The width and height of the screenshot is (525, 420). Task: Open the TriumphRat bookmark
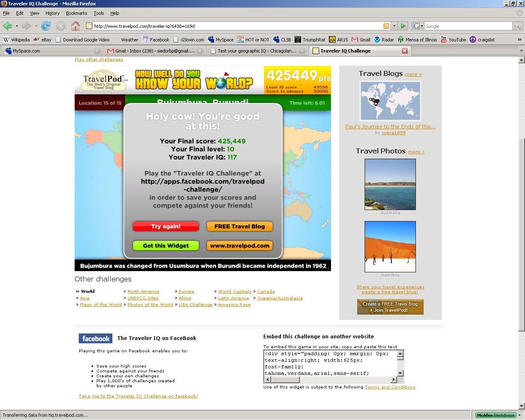click(310, 40)
